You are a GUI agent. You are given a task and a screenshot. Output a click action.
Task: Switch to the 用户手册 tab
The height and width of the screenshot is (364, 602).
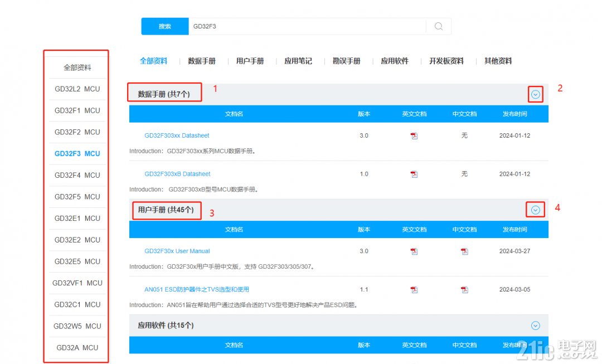pos(250,61)
